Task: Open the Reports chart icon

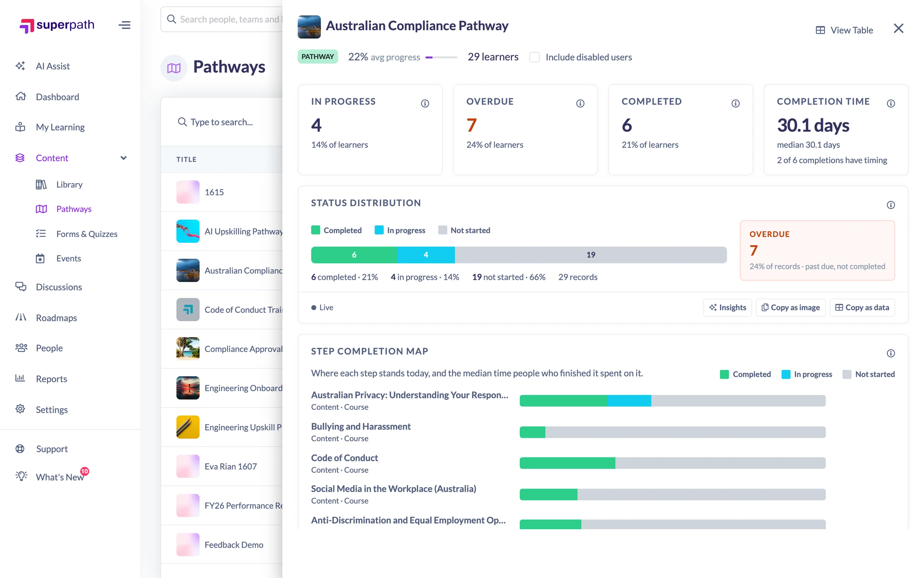Action: [20, 378]
